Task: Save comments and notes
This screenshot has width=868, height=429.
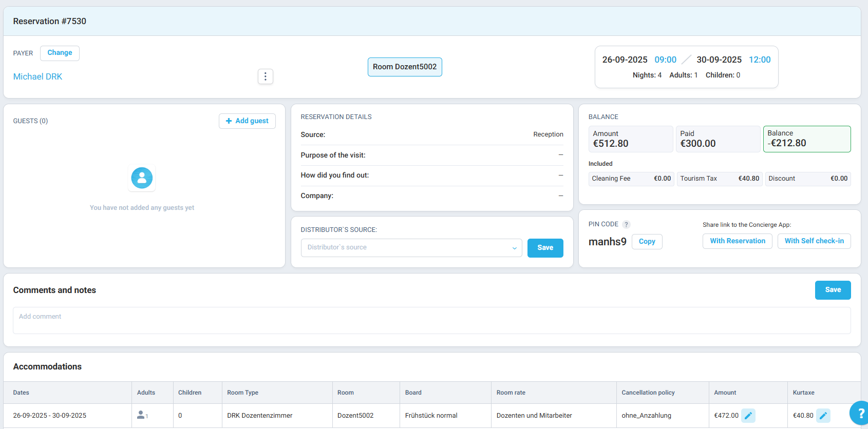Action: click(x=833, y=290)
